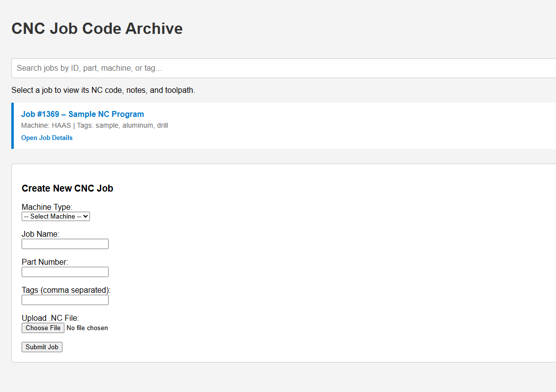Click the select-a-job instruction text

pos(103,90)
